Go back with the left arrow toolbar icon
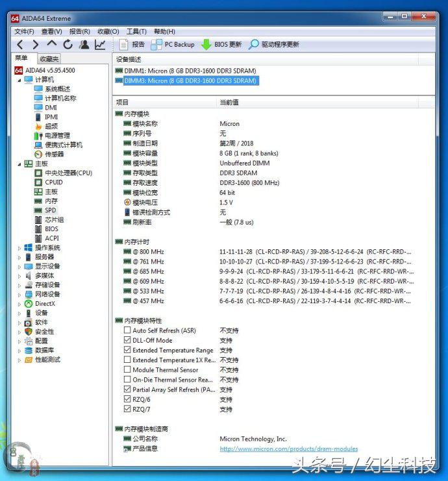This screenshot has width=448, height=481. click(20, 45)
